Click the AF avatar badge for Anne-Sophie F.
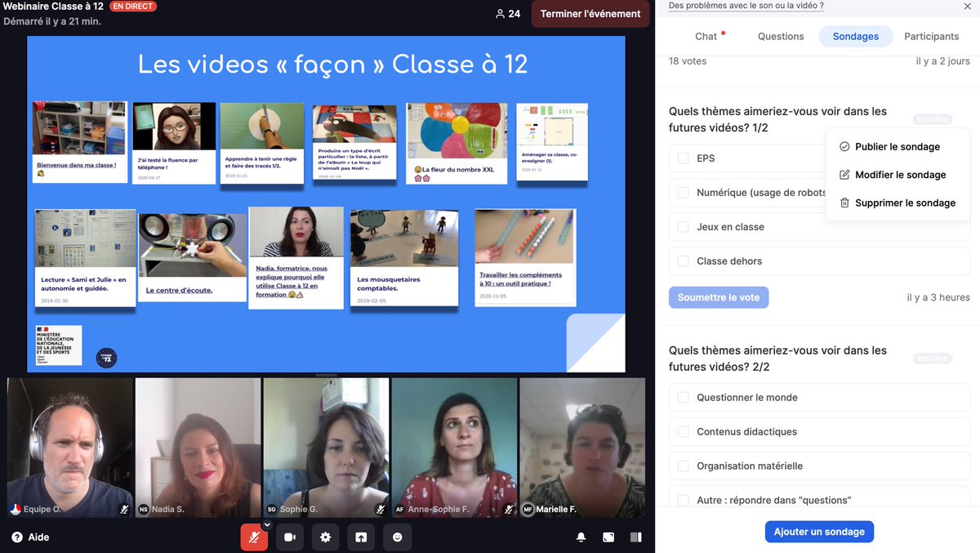980x553 pixels. click(400, 509)
